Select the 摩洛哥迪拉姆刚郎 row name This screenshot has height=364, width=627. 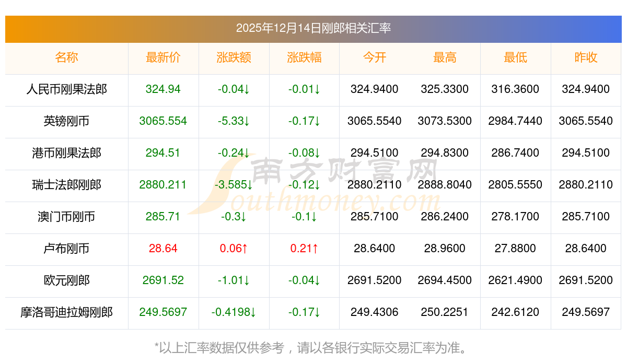[x=67, y=312]
